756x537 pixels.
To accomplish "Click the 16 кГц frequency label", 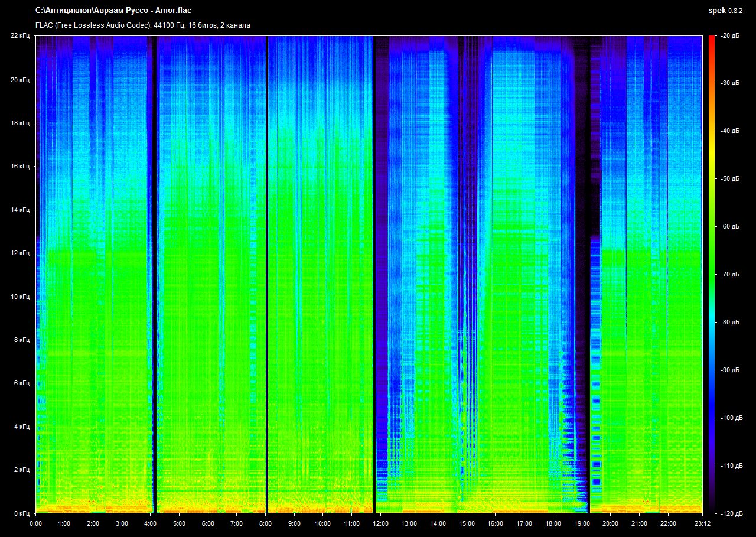I will click(x=20, y=167).
